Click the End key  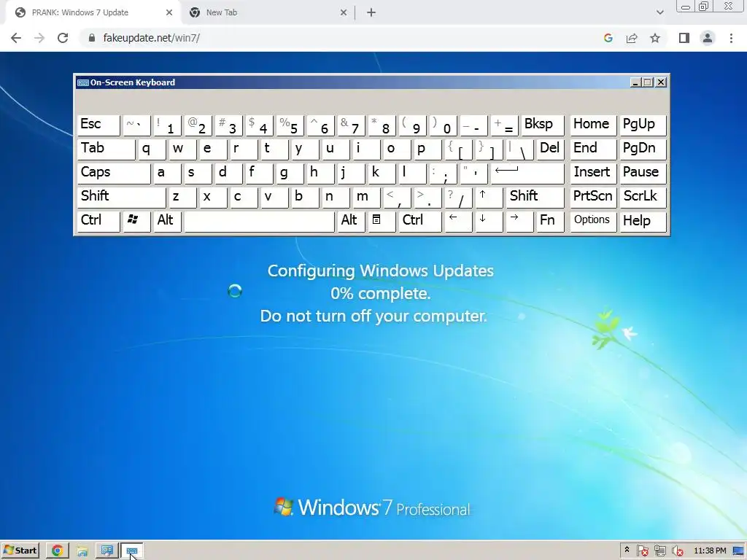[593, 149]
